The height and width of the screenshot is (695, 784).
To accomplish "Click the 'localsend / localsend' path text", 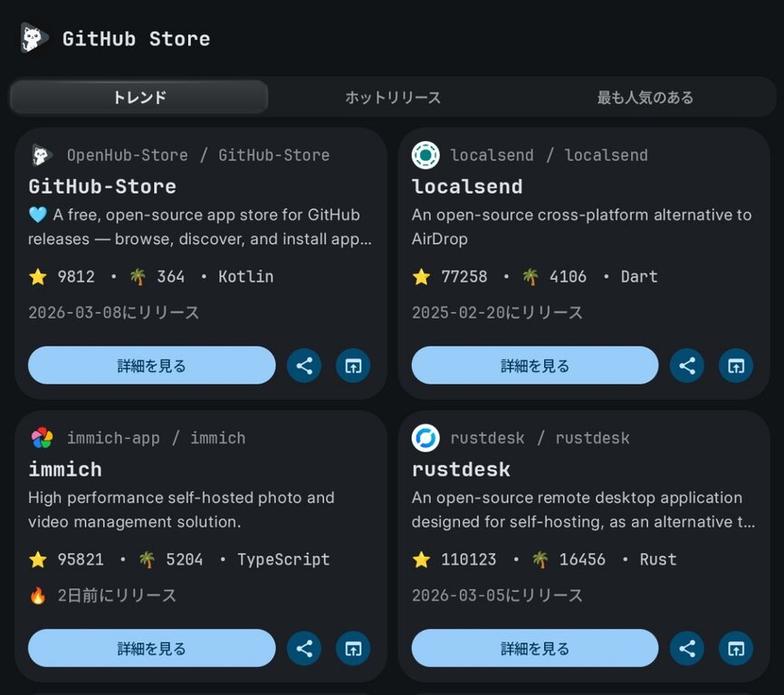I will tap(549, 155).
